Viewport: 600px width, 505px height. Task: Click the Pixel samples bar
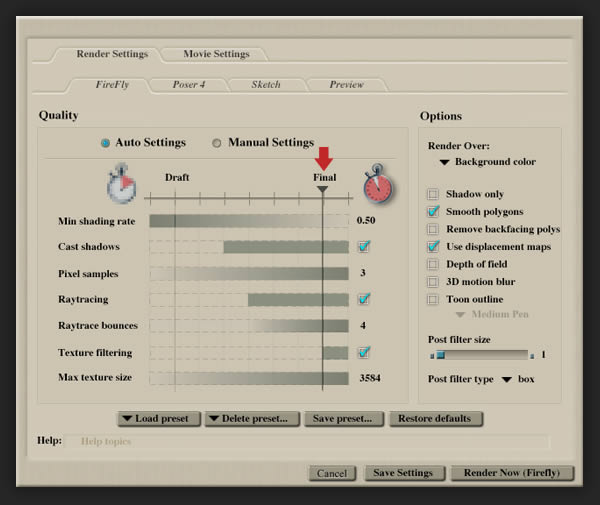tap(249, 274)
